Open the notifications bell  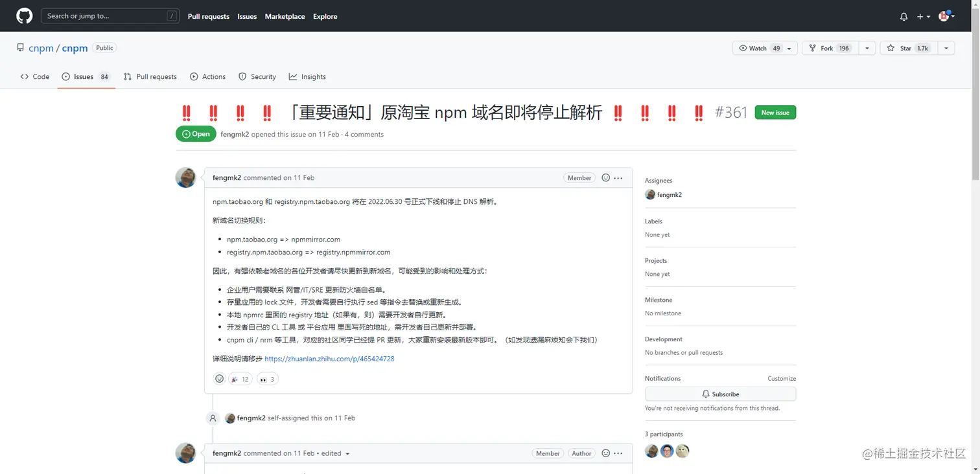click(x=904, y=17)
